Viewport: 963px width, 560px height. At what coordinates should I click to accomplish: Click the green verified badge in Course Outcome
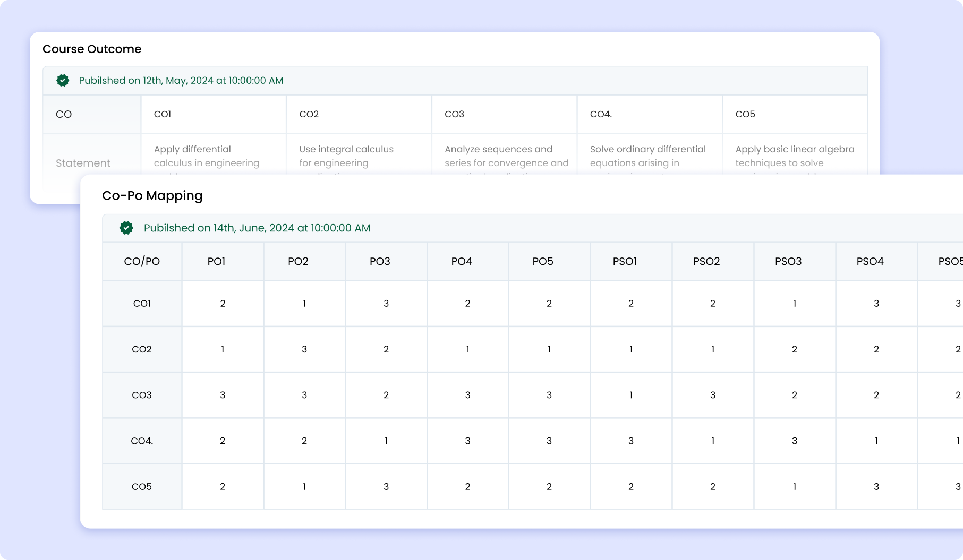pos(63,81)
